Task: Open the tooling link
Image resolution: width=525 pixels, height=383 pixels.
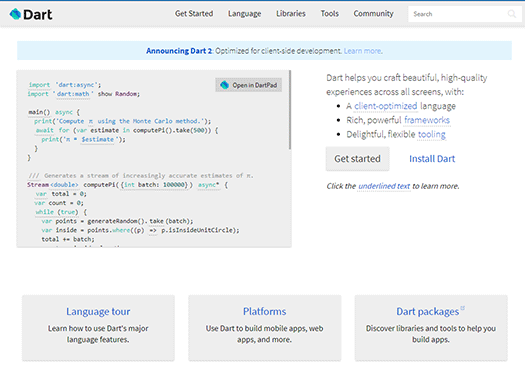Action: point(432,134)
